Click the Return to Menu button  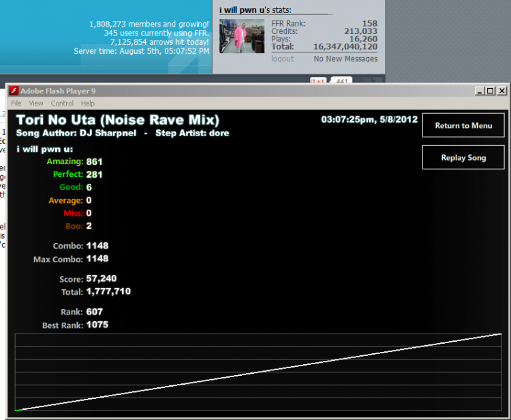coord(463,125)
